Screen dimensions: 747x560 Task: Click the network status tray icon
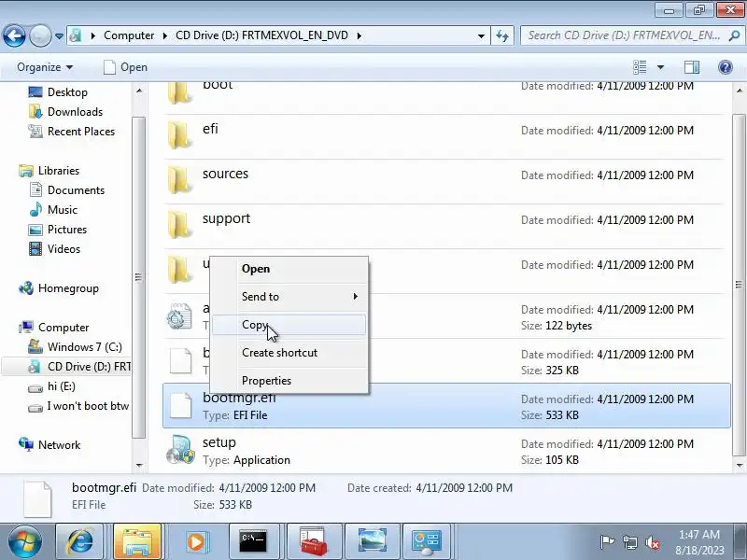(629, 542)
